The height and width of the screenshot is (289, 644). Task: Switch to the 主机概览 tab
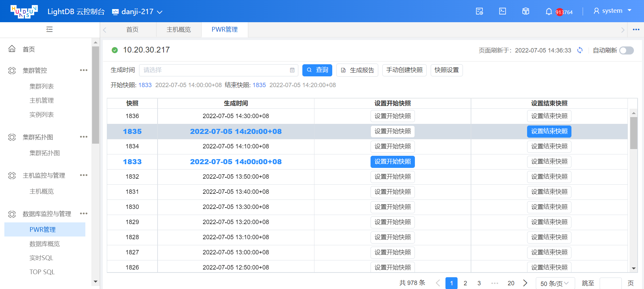(x=179, y=30)
